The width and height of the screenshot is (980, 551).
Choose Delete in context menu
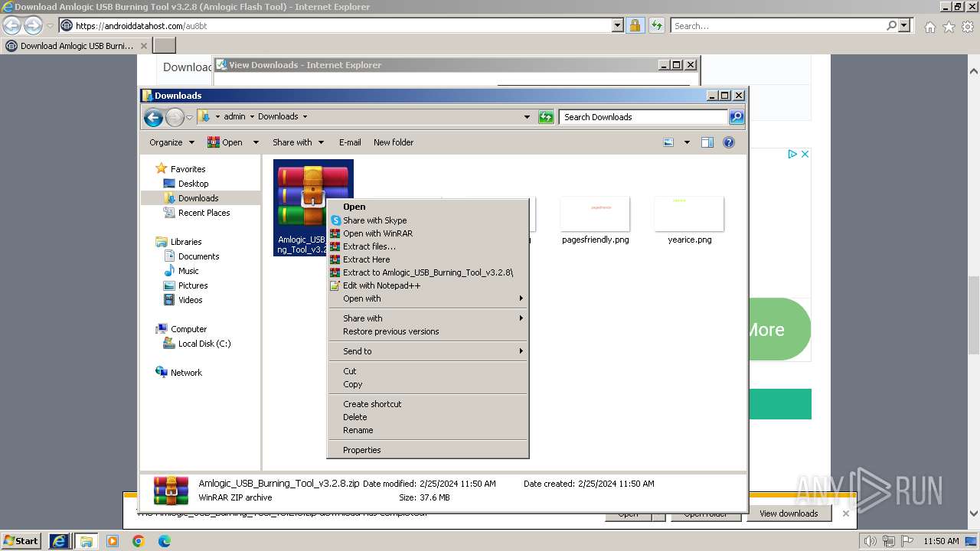tap(428, 417)
